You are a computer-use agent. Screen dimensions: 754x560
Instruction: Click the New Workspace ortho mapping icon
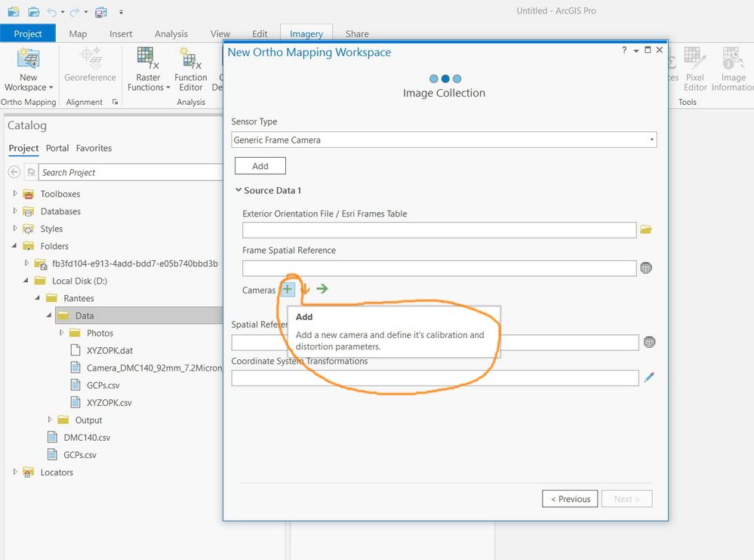click(29, 58)
